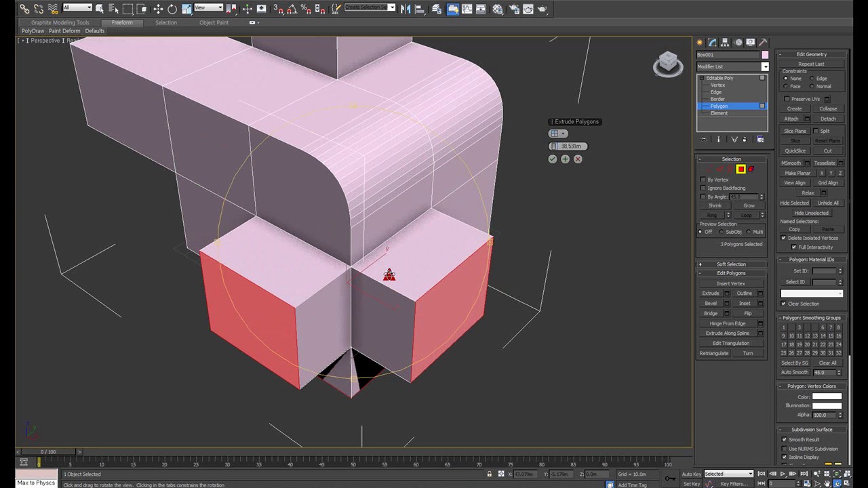Click the Grow selection button
Image resolution: width=868 pixels, height=488 pixels.
coord(749,205)
